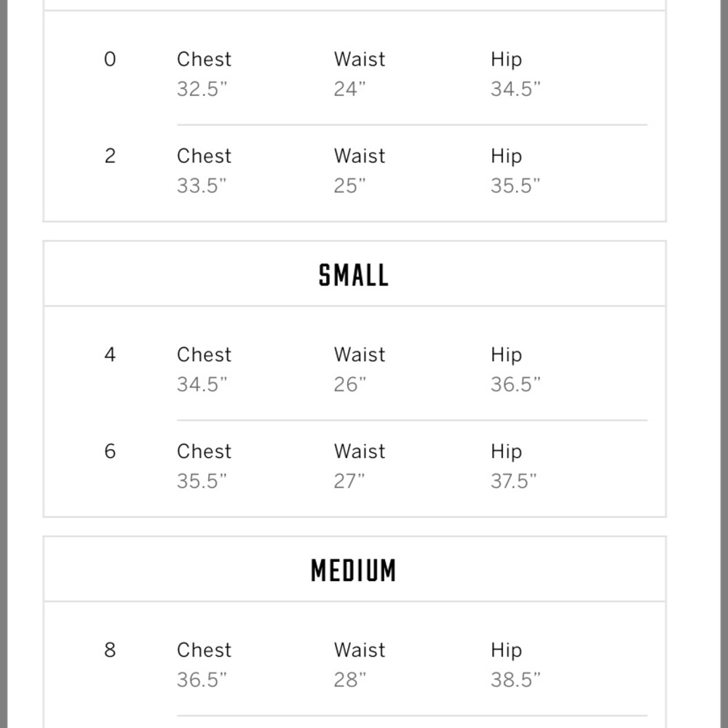Select waist value 26" for size 4
The height and width of the screenshot is (728, 728).
[x=350, y=384]
